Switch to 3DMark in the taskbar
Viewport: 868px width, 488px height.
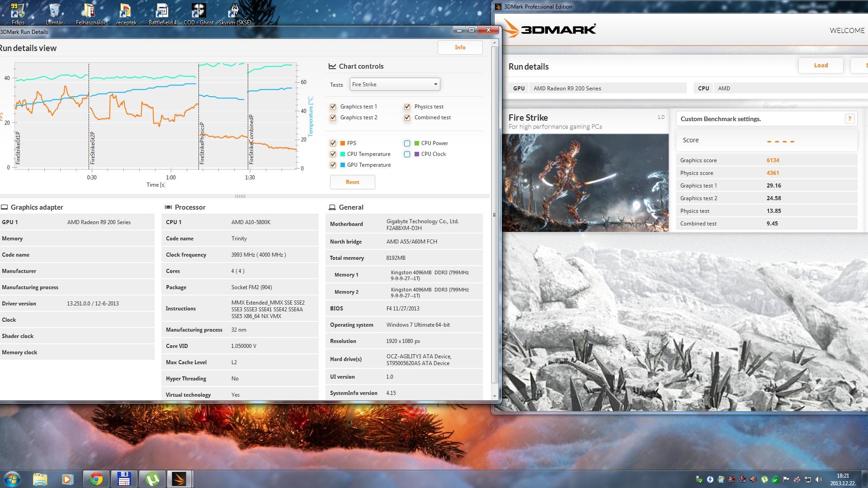tap(179, 479)
